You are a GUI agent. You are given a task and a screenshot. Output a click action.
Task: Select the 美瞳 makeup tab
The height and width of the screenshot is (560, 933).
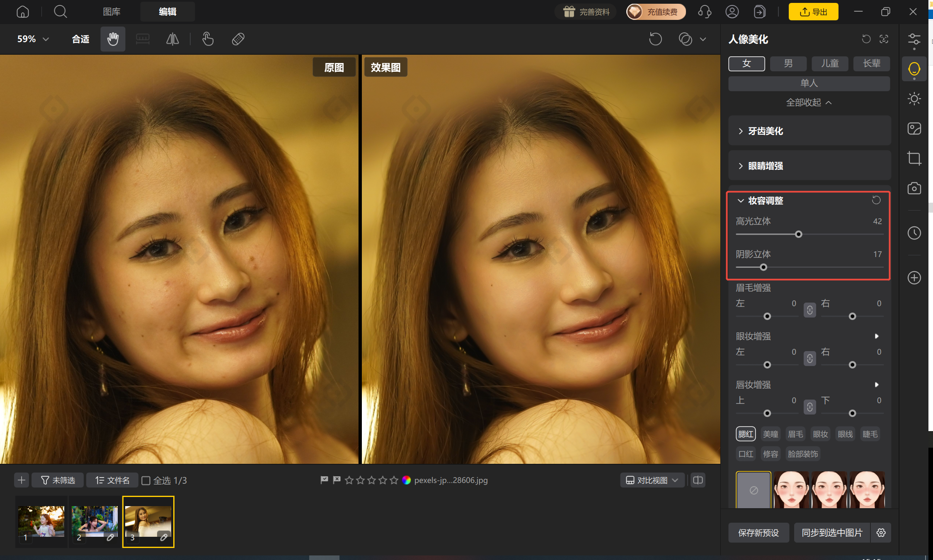[771, 434]
